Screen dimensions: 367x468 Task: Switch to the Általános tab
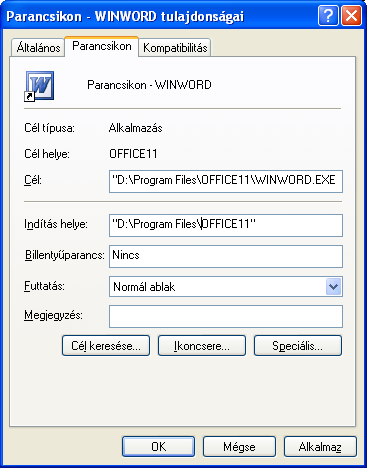38,48
